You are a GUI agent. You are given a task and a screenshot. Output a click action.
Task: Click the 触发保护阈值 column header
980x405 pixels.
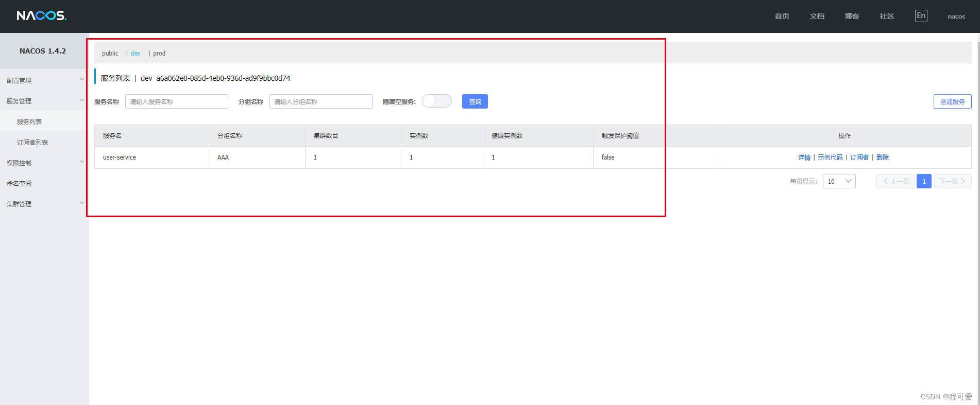655,136
